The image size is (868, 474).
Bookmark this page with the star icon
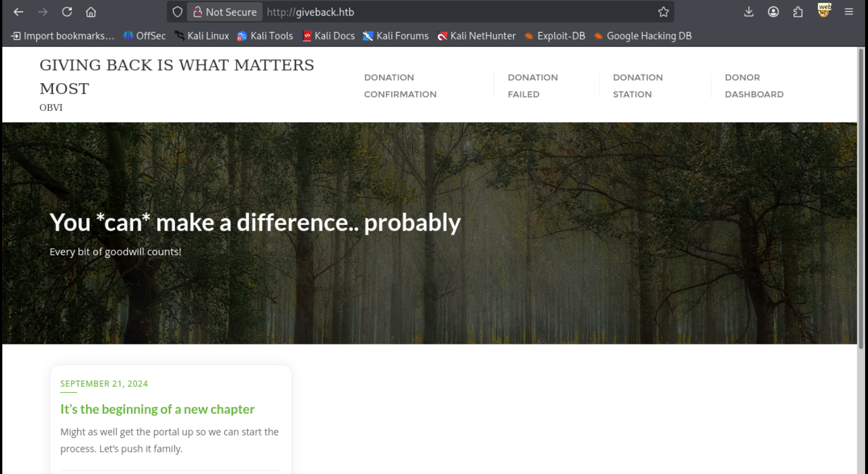[x=663, y=12]
